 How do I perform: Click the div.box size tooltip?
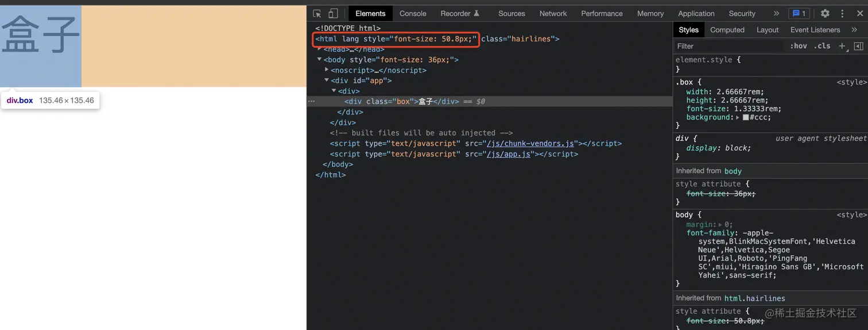click(50, 100)
